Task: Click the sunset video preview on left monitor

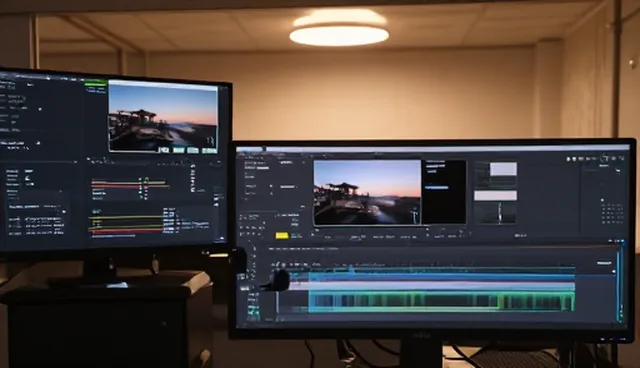Action: pos(163,117)
